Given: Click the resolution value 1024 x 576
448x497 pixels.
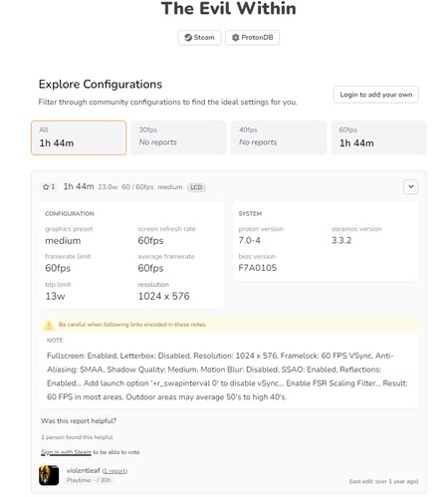Looking at the screenshot, I should coord(163,296).
